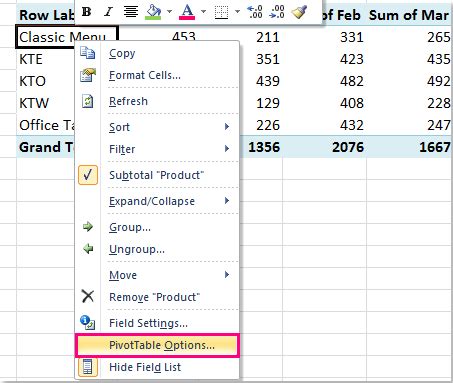This screenshot has height=383, width=453.
Task: Select grand total cell 1356
Action: coord(261,147)
